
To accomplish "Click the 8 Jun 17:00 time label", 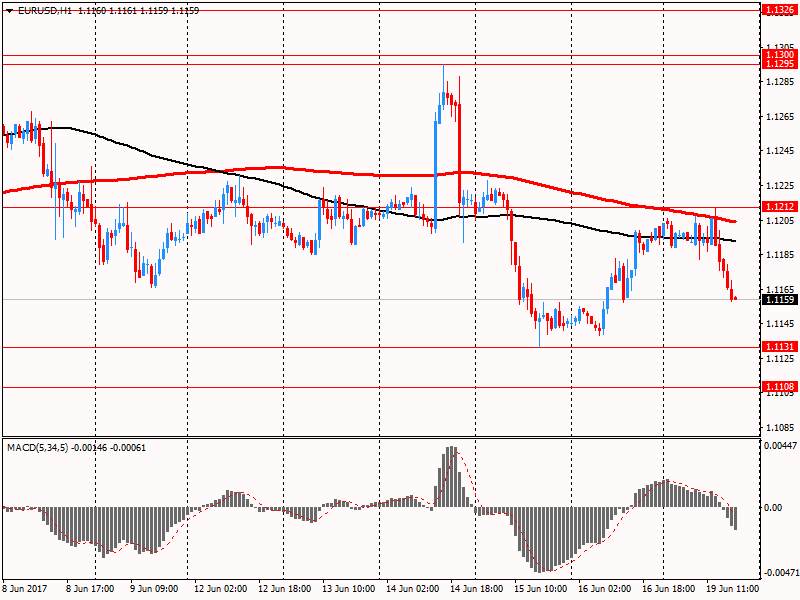I will click(90, 588).
